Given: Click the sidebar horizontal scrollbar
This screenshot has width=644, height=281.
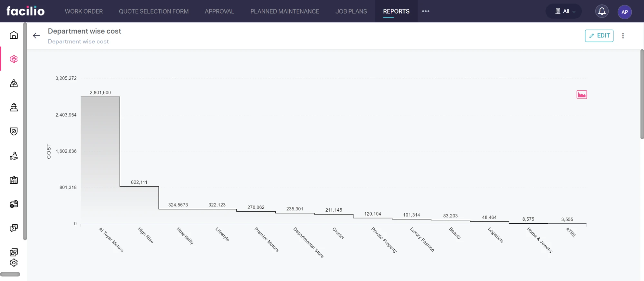Looking at the screenshot, I should coord(10,274).
